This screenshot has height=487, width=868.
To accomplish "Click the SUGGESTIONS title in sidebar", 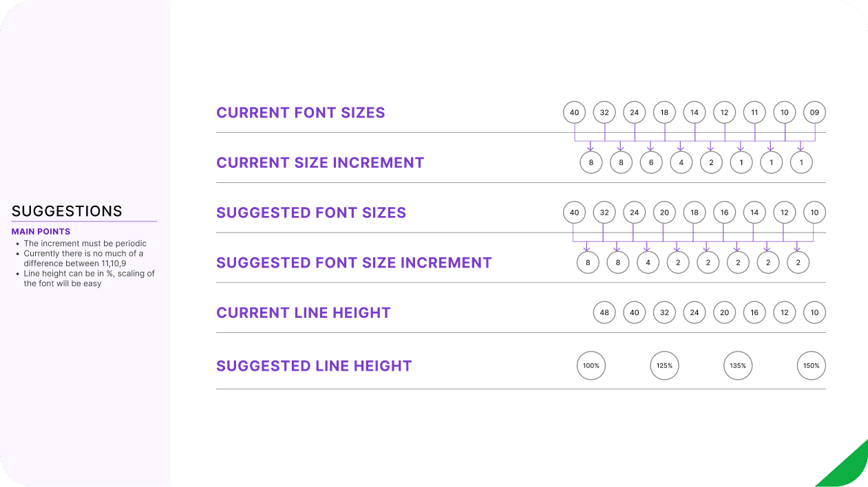I will coord(67,211).
